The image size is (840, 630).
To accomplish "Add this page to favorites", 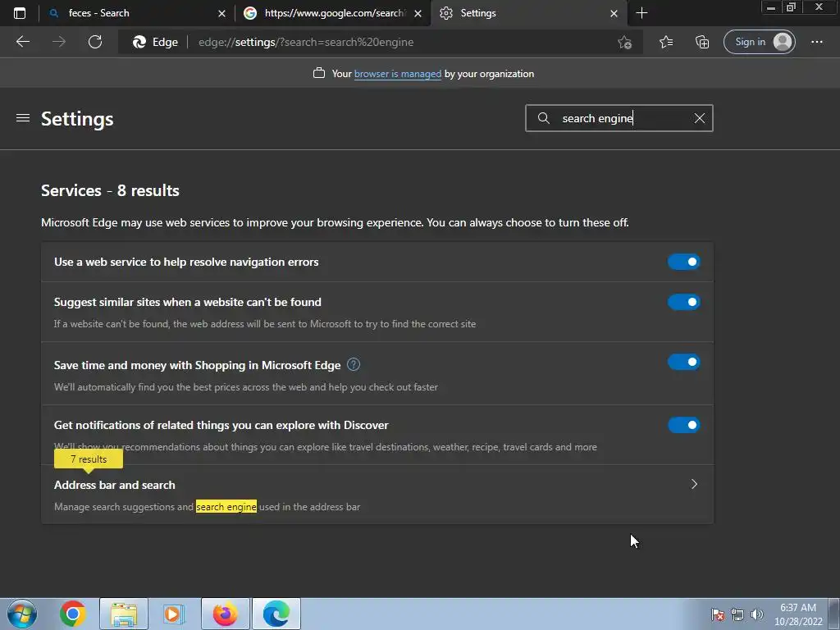I will pos(624,43).
